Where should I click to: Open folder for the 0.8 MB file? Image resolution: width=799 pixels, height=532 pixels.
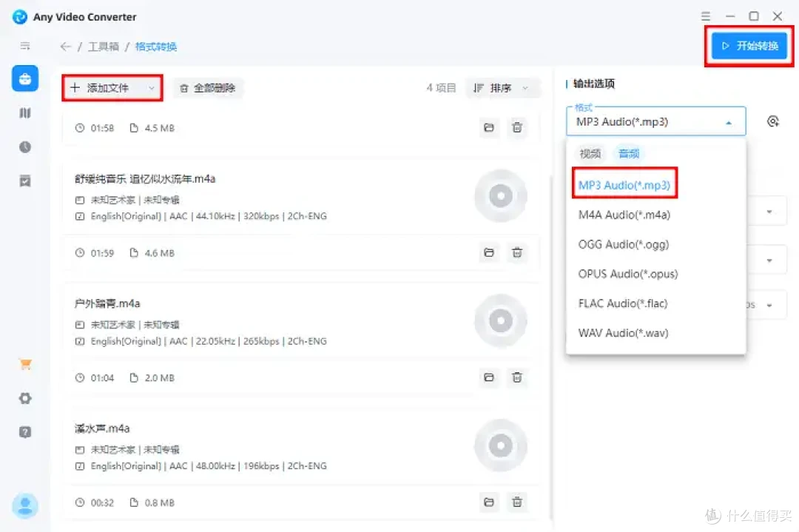tap(489, 502)
